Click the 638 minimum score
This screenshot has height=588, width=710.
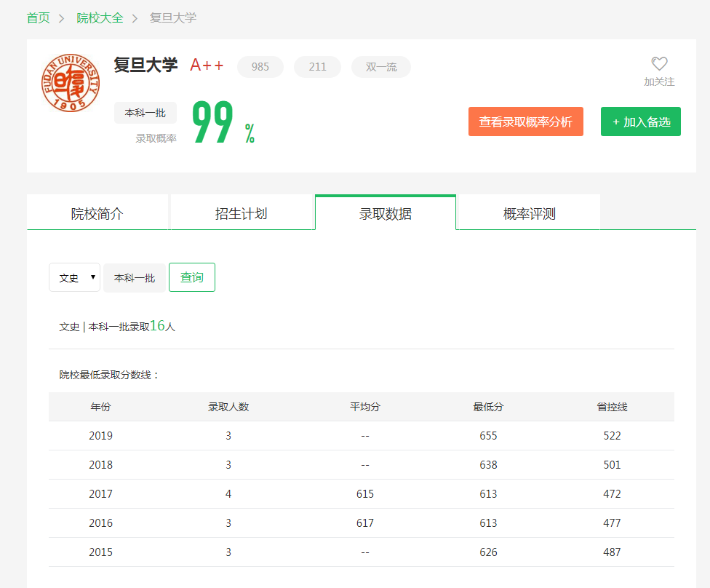click(488, 465)
